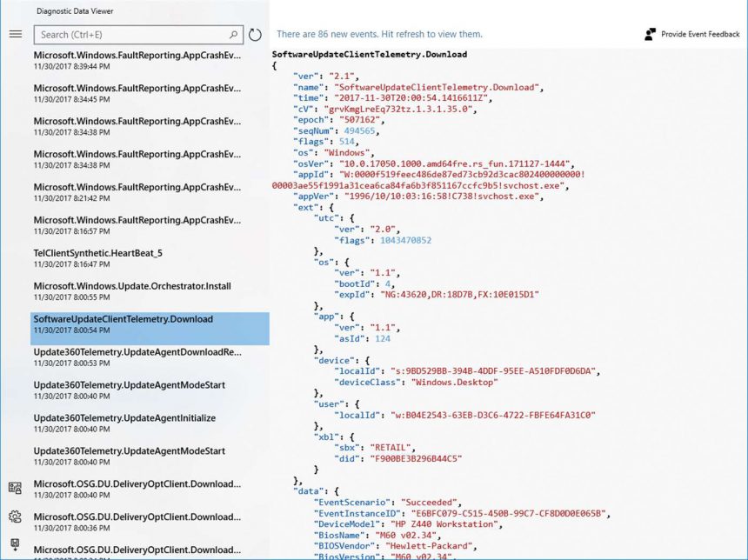Click the "name" line in the JSON
Viewport: 748px width, 560px height.
coord(418,87)
